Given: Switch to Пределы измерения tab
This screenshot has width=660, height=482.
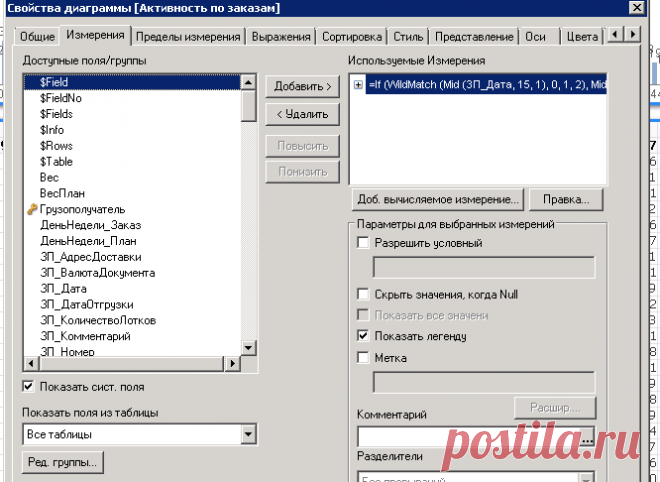Looking at the screenshot, I should pyautogui.click(x=188, y=37).
